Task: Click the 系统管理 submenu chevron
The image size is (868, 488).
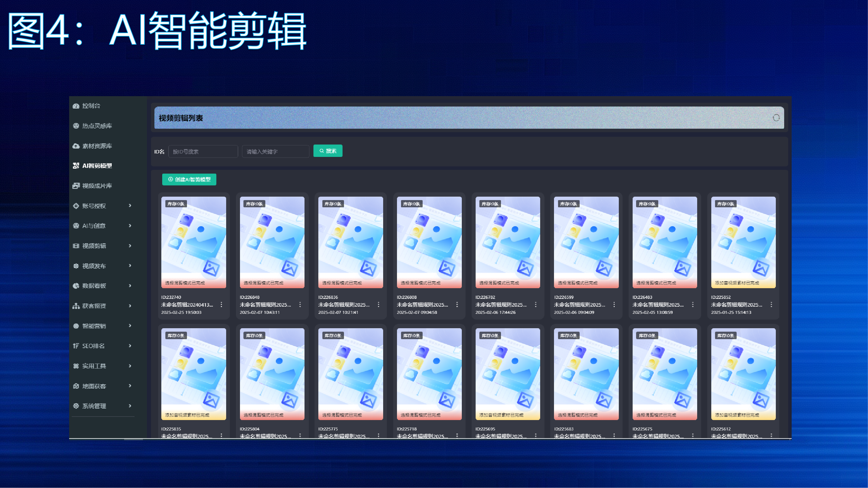Action: 130,406
